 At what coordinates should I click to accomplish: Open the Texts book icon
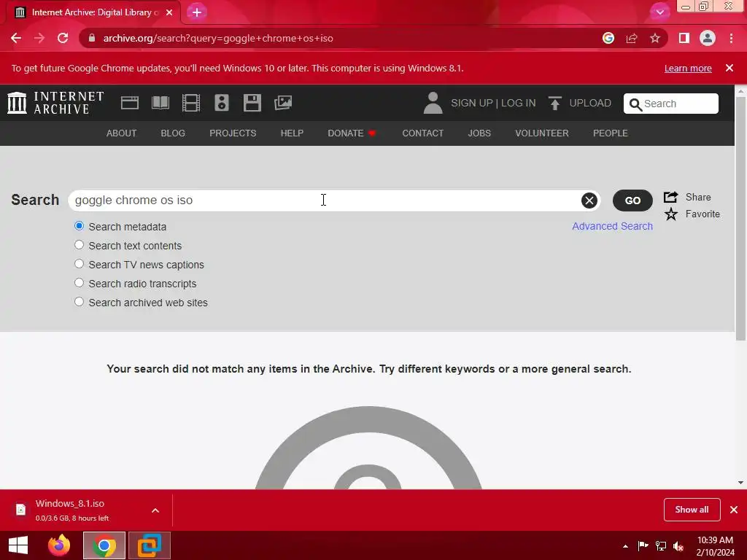pos(160,103)
